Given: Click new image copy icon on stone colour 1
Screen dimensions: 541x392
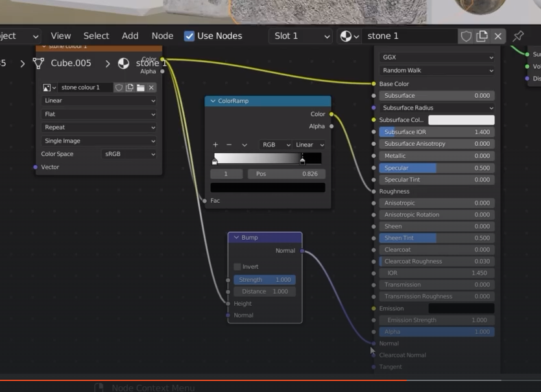Looking at the screenshot, I should [130, 87].
